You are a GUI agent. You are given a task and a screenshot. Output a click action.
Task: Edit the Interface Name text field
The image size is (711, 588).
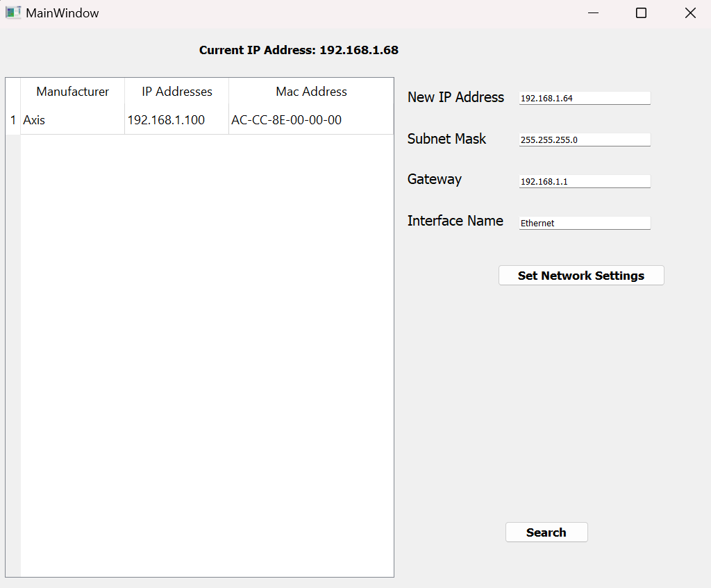tap(585, 224)
